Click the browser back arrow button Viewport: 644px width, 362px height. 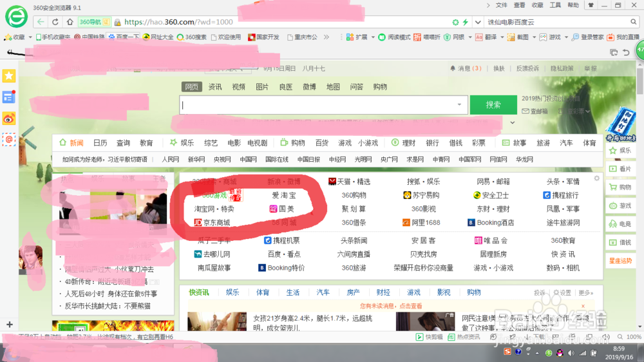tap(40, 22)
